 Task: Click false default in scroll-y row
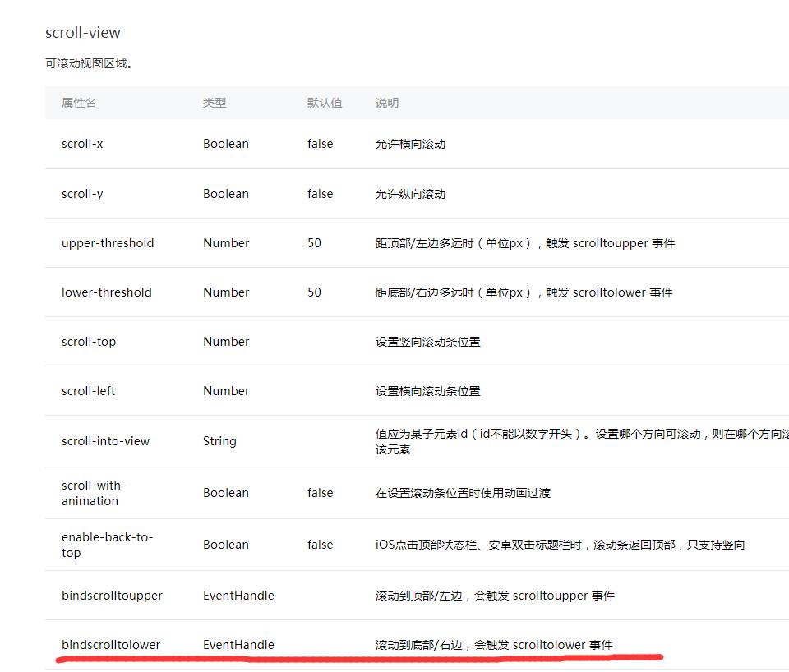320,194
